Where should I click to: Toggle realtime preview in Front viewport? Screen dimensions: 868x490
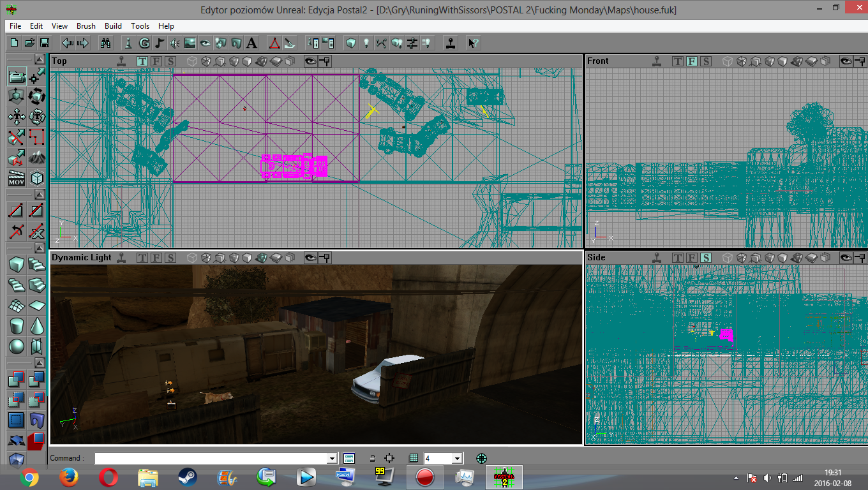click(x=657, y=61)
